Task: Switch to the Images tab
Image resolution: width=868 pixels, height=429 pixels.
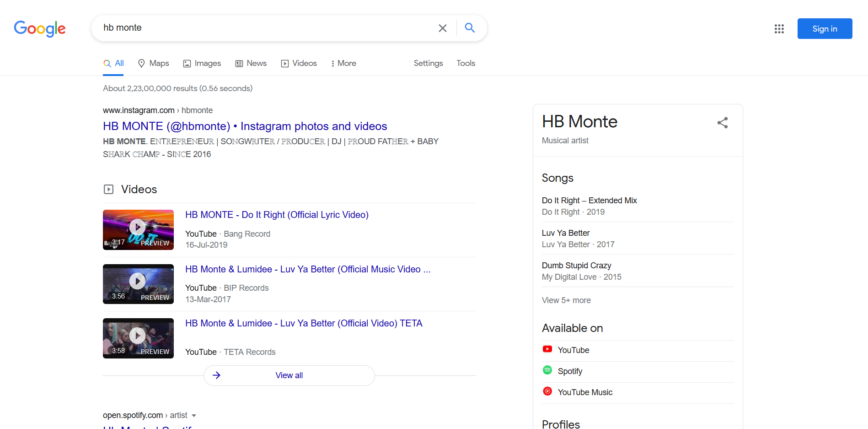Action: point(202,63)
